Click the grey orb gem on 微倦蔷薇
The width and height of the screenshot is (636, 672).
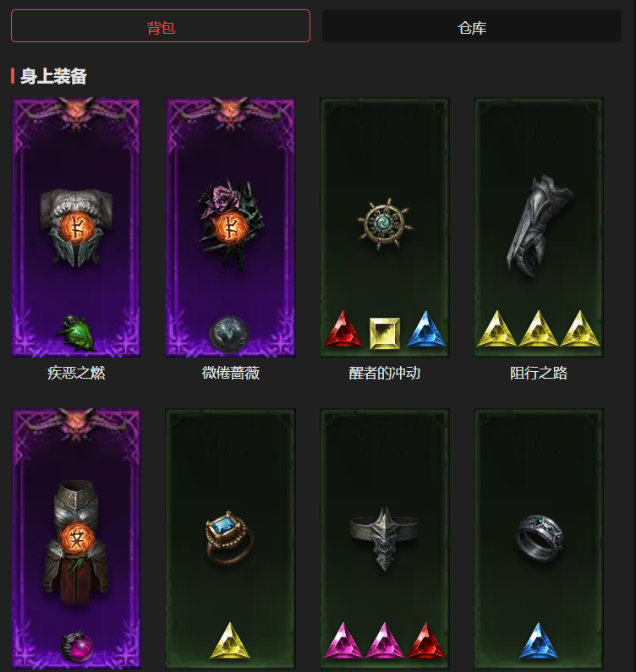(x=229, y=333)
